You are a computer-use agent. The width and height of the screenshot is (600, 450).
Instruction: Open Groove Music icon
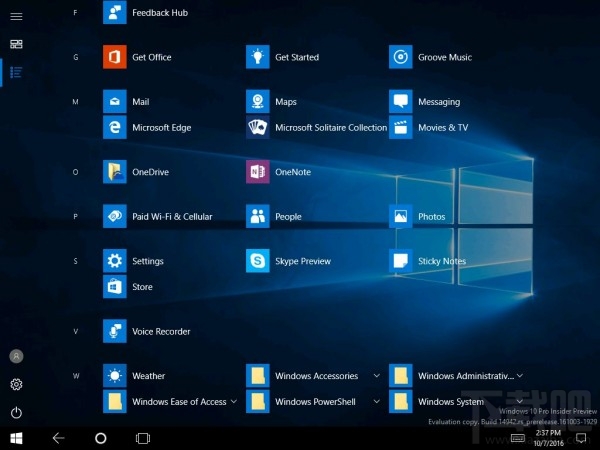[x=401, y=57]
